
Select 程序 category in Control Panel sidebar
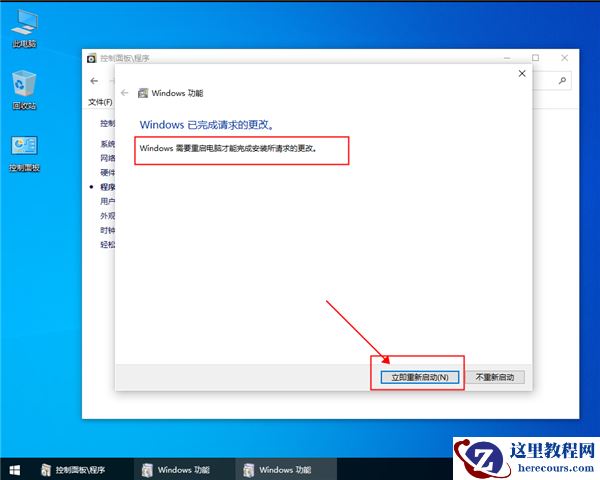pos(108,187)
